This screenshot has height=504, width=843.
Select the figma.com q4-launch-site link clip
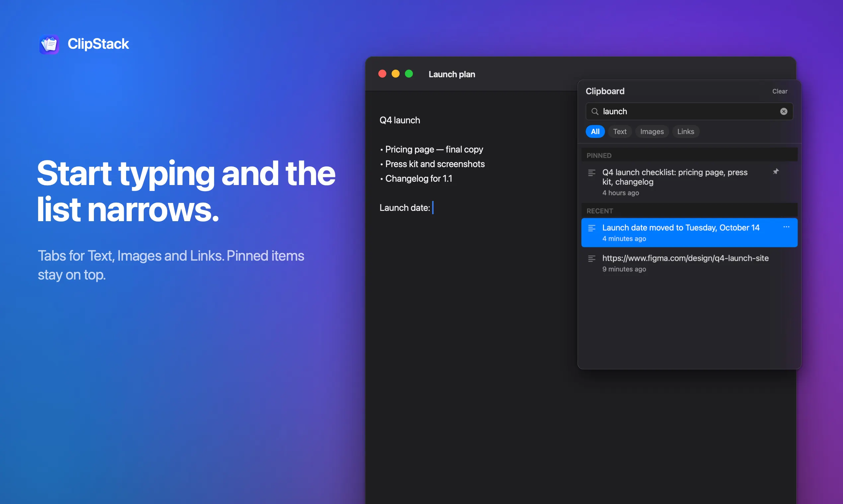click(689, 263)
